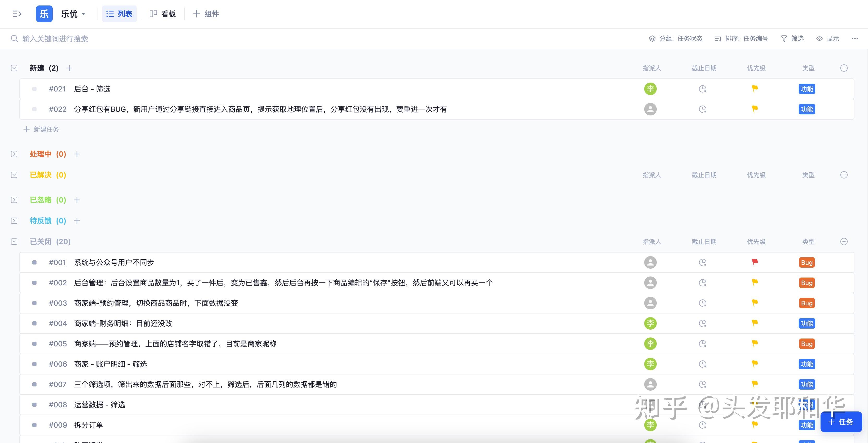
Task: Toggle status checkbox of task #021
Action: (x=34, y=89)
